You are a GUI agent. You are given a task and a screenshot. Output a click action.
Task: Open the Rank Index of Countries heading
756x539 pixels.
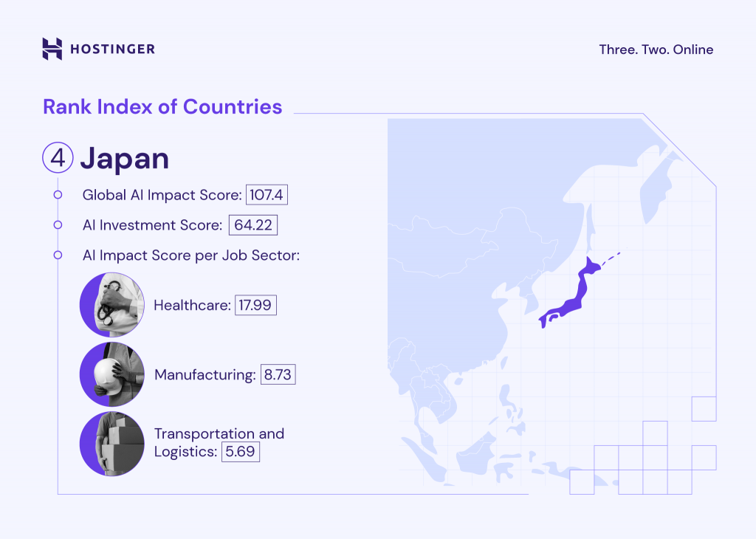(x=162, y=106)
